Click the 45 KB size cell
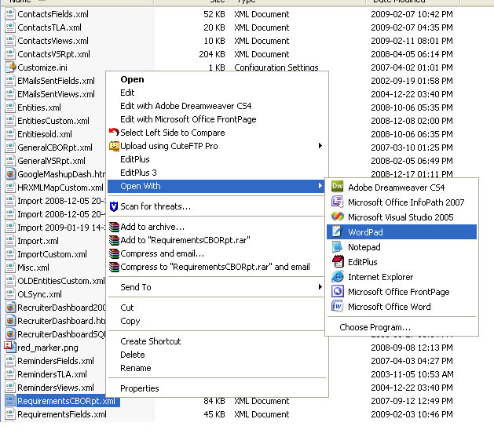 pos(214,414)
